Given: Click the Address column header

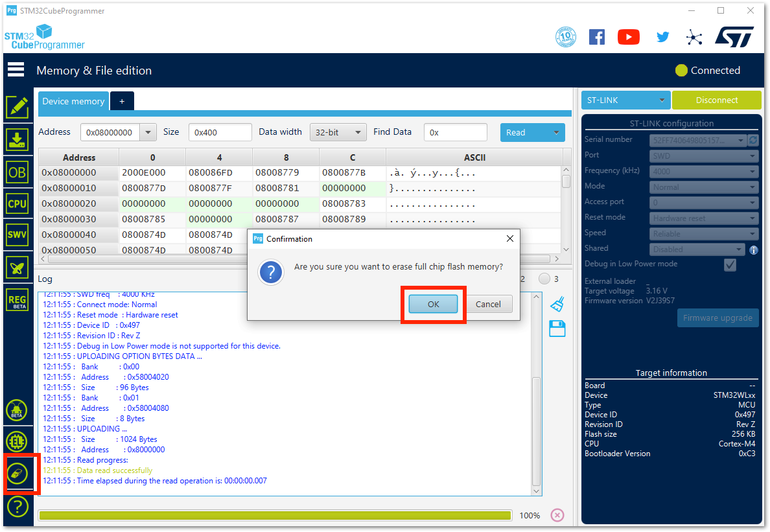Looking at the screenshot, I should [x=79, y=157].
